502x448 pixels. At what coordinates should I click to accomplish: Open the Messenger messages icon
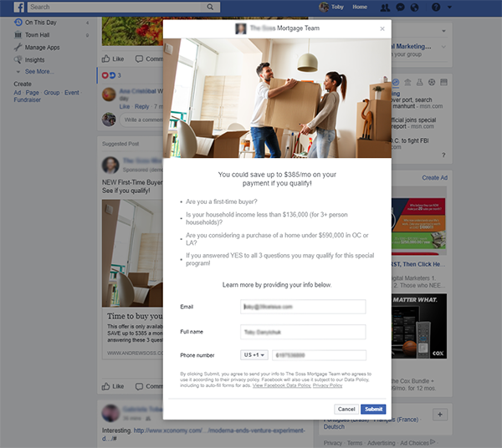pos(400,8)
